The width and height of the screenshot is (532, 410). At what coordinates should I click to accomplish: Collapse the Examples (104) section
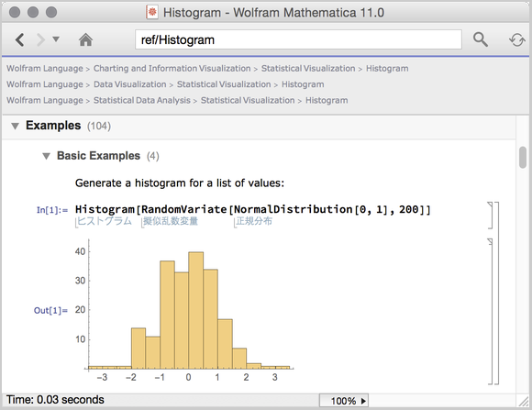pos(15,127)
